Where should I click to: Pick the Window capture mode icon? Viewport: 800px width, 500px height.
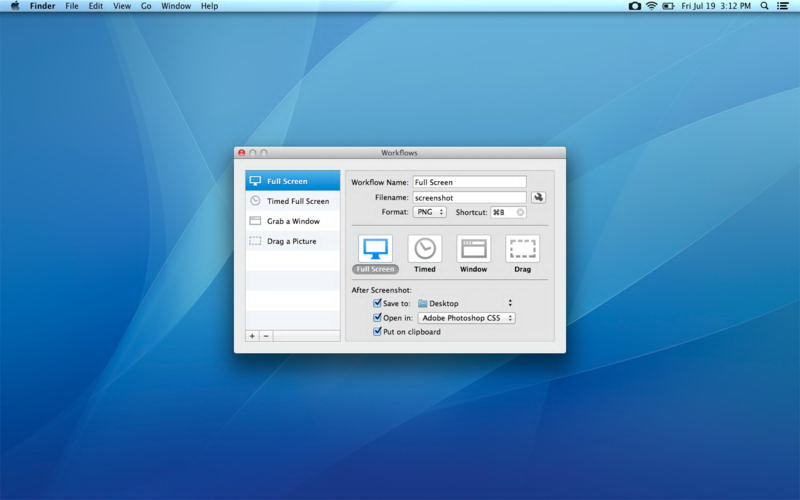(473, 249)
